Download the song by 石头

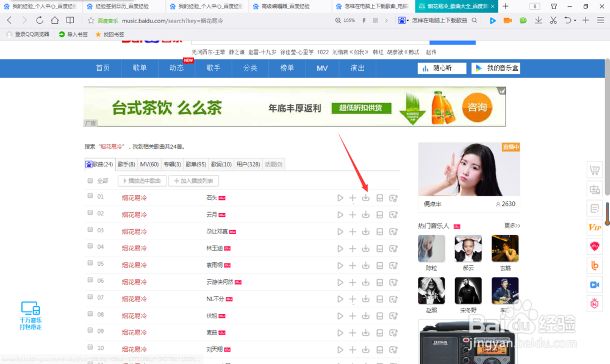[x=365, y=198]
